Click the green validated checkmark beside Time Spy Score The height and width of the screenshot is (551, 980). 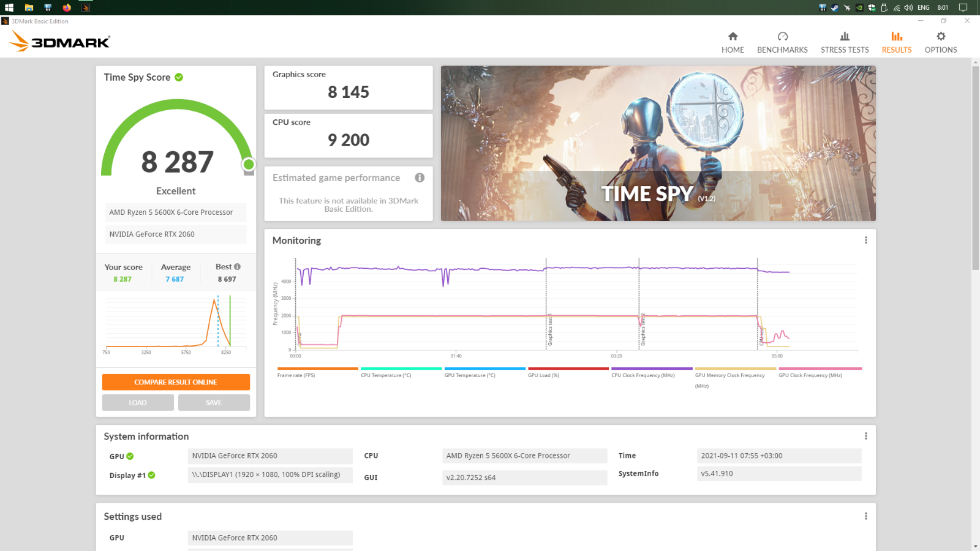coord(179,77)
